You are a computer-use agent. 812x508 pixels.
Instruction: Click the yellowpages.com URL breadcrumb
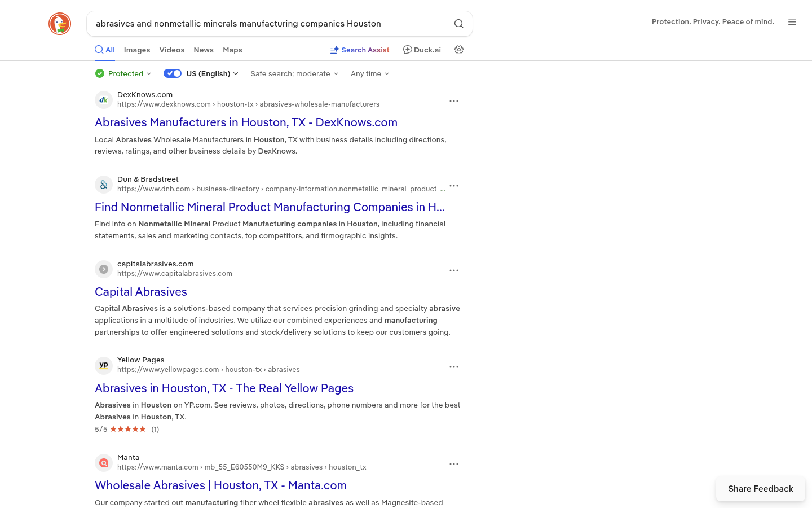coord(209,370)
